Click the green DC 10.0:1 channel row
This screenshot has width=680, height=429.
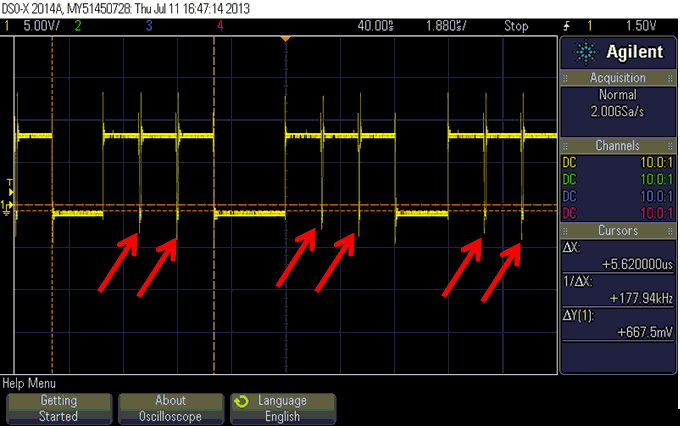point(618,180)
